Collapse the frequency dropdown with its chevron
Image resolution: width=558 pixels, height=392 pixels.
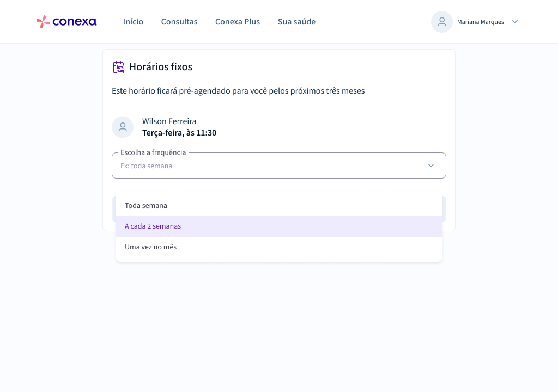click(430, 166)
